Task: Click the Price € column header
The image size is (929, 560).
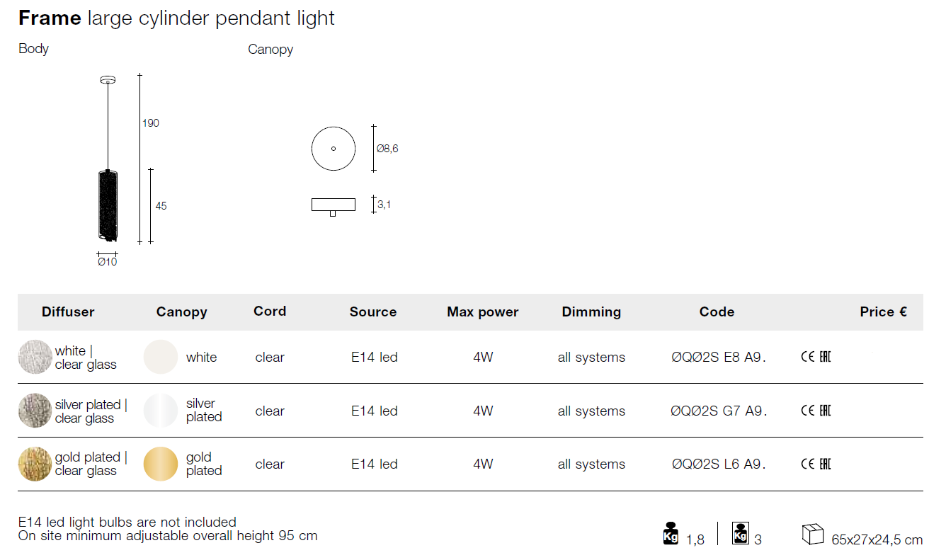Action: click(883, 312)
